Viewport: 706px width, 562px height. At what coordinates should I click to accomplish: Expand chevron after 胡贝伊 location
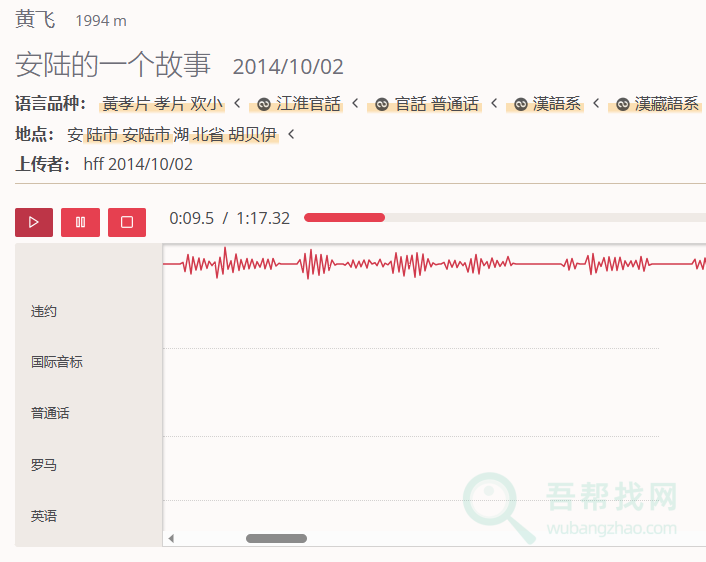pos(291,134)
